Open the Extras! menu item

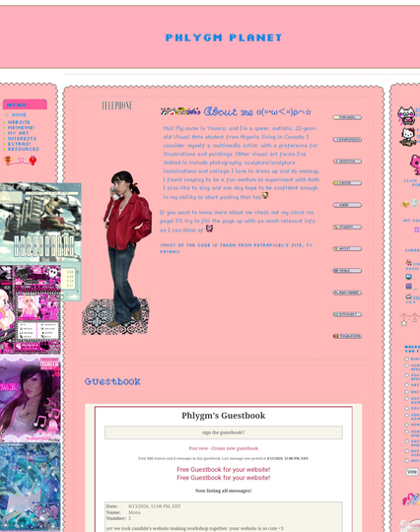[x=19, y=144]
